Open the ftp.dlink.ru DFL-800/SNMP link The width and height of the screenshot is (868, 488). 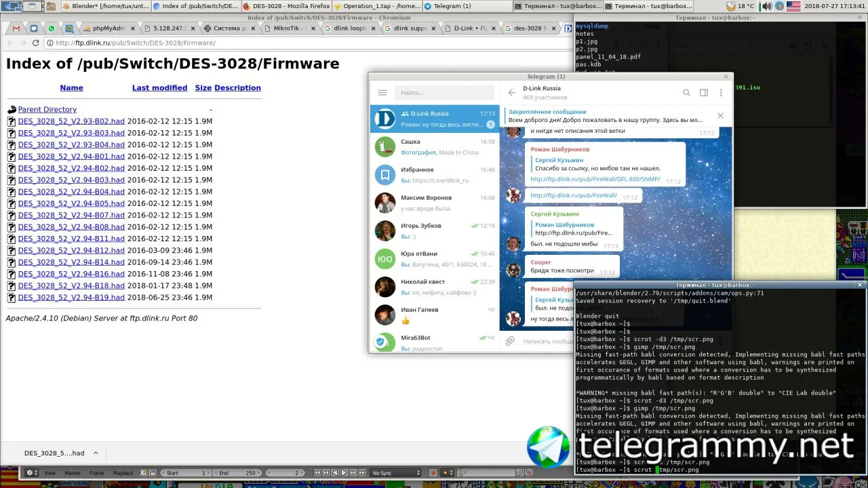595,180
